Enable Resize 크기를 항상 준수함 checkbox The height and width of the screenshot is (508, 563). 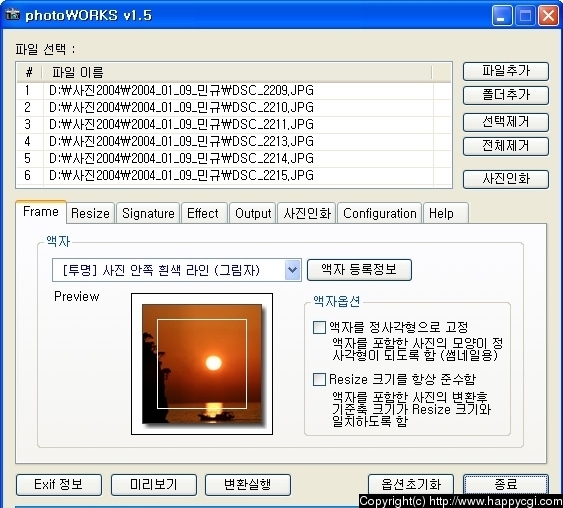pos(319,379)
